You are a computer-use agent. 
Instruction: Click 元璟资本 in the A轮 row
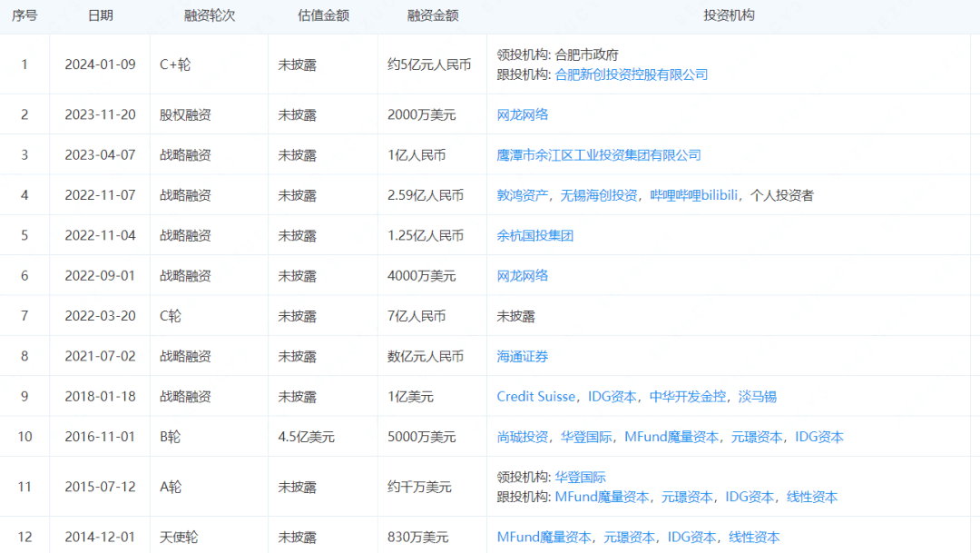coord(687,497)
